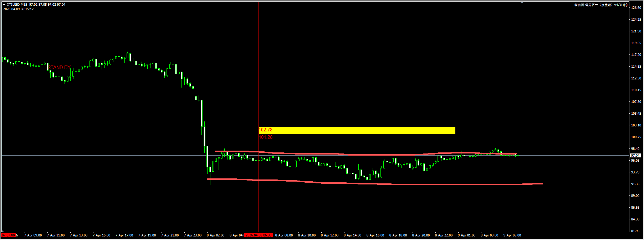The width and height of the screenshot is (644, 240).
Task: Click the red start-time label on time axis
Action: 9,235
